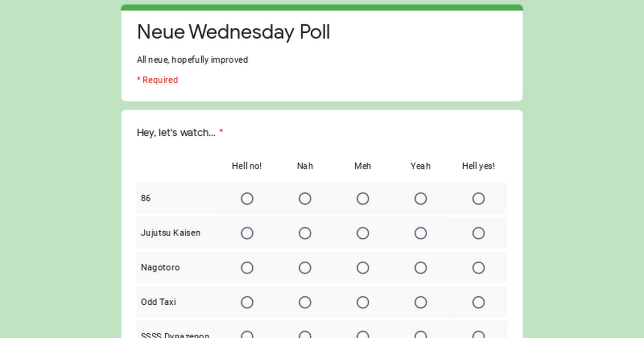This screenshot has height=338, width=644.
Task: Click the Neue Wednesday Poll title
Action: tap(233, 32)
